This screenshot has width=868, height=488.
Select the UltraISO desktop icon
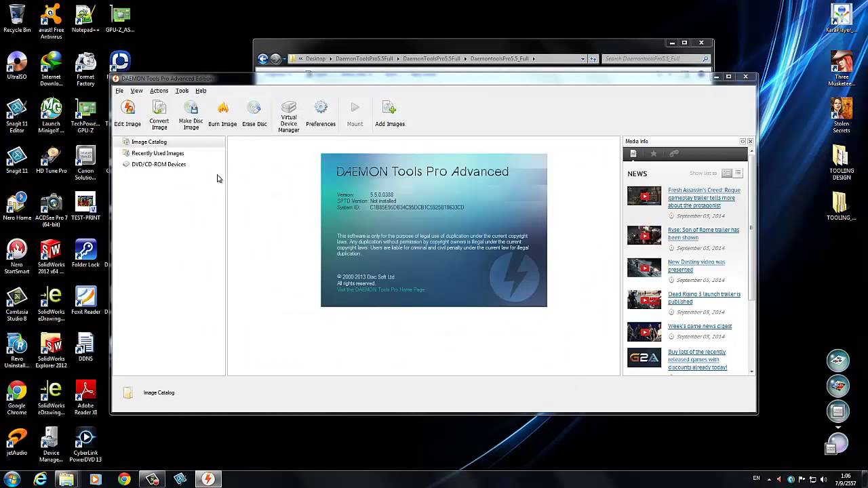tap(17, 65)
